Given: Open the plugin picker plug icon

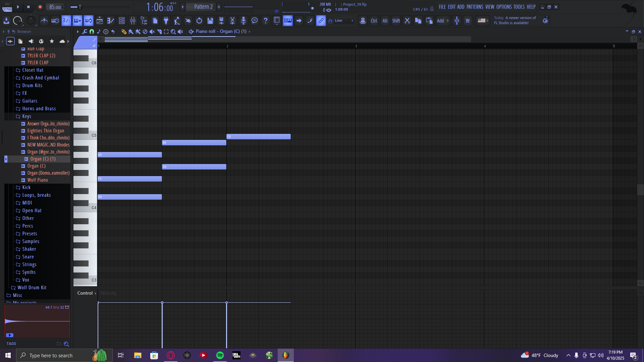Looking at the screenshot, I should (166, 21).
